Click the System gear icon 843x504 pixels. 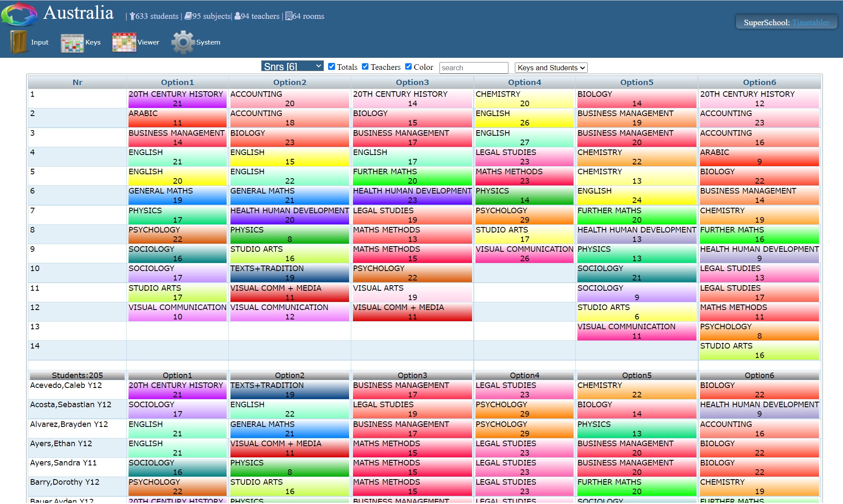point(183,42)
